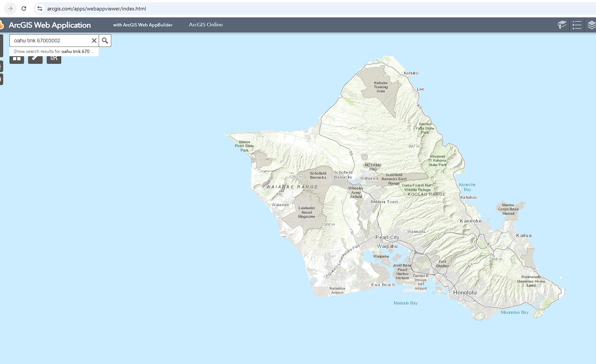The image size is (596, 364).
Task: Click the search magnifier button
Action: (105, 41)
